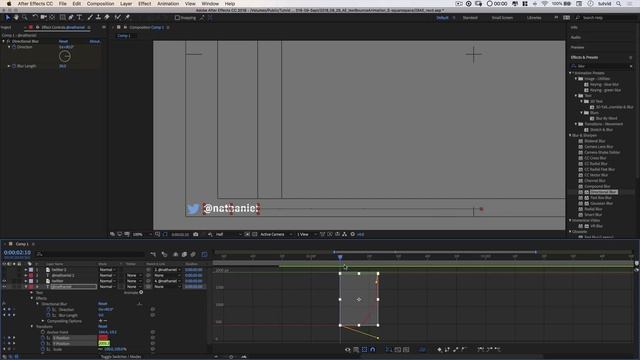Collapse Transform group in timeline
The height and width of the screenshot is (360, 640).
(32, 327)
